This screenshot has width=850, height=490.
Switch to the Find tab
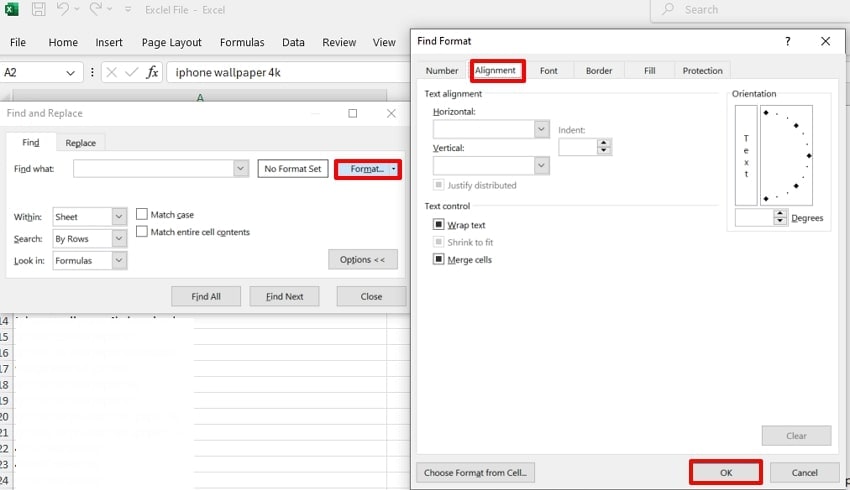pyautogui.click(x=31, y=142)
